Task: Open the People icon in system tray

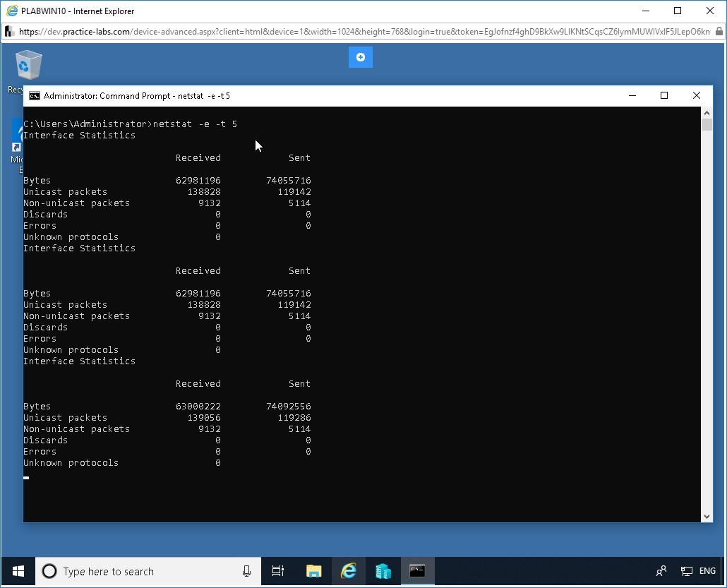Action: pos(661,571)
